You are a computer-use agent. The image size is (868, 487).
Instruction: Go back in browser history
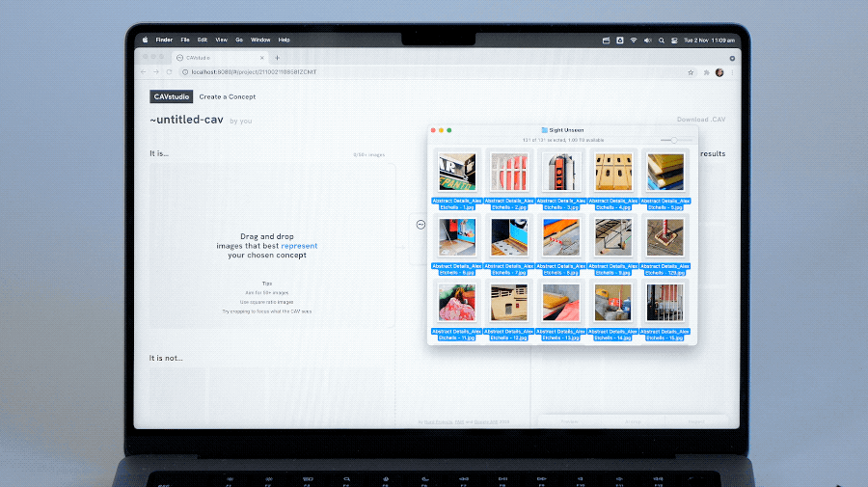(x=144, y=72)
